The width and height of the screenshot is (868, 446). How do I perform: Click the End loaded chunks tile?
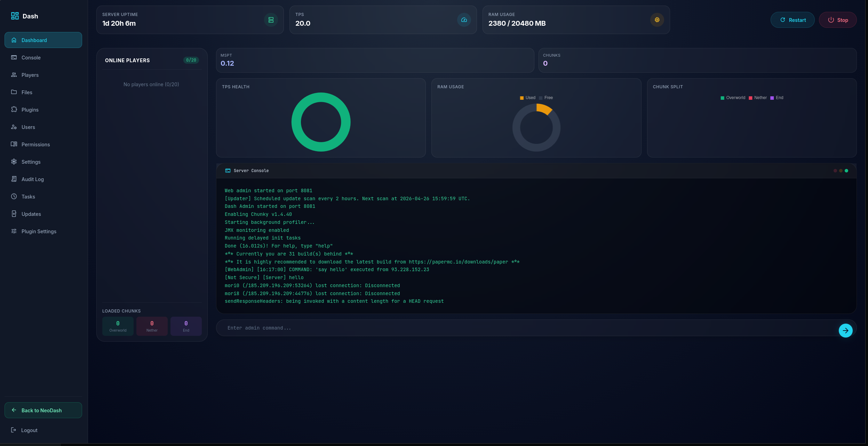point(186,326)
